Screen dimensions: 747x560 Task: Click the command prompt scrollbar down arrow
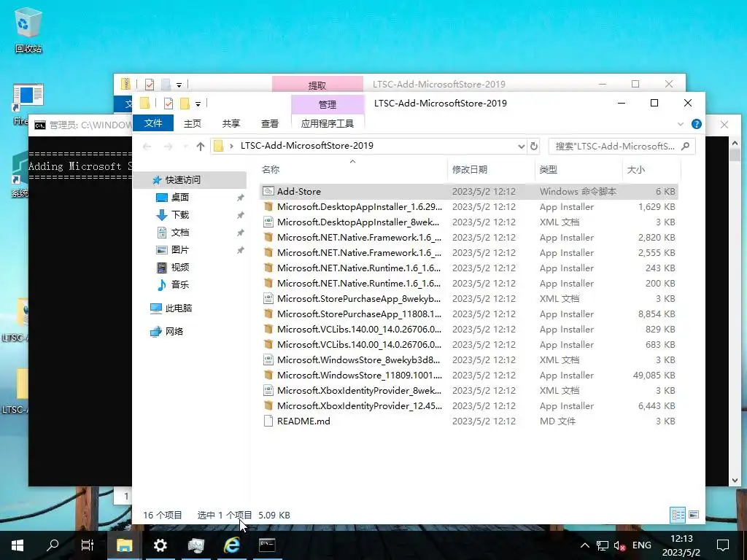[735, 481]
